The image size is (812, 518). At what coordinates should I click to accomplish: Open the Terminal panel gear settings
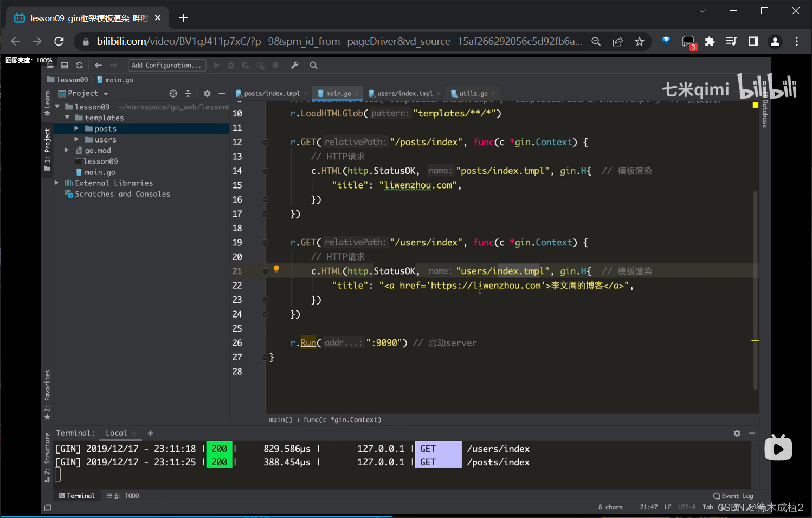point(737,433)
